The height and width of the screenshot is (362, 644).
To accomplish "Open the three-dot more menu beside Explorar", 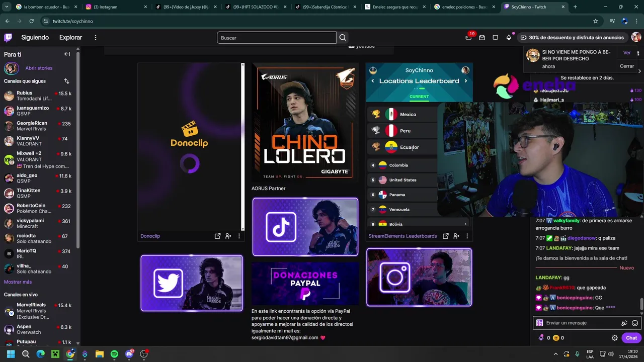I will (96, 38).
